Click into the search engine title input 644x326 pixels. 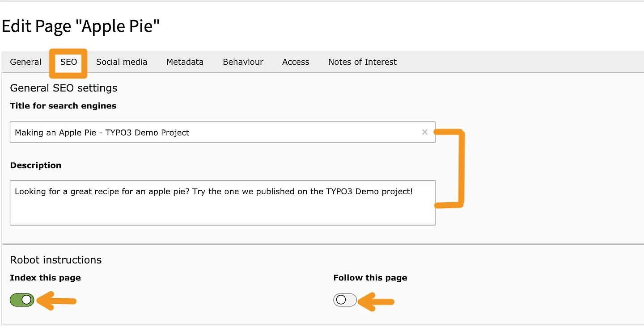215,133
